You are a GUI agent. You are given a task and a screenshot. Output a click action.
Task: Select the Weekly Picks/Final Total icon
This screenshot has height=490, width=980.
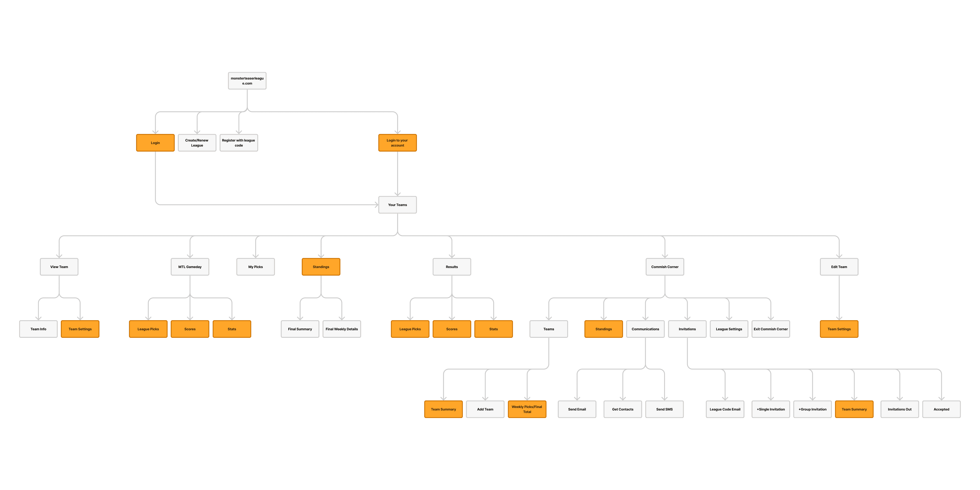pos(527,409)
